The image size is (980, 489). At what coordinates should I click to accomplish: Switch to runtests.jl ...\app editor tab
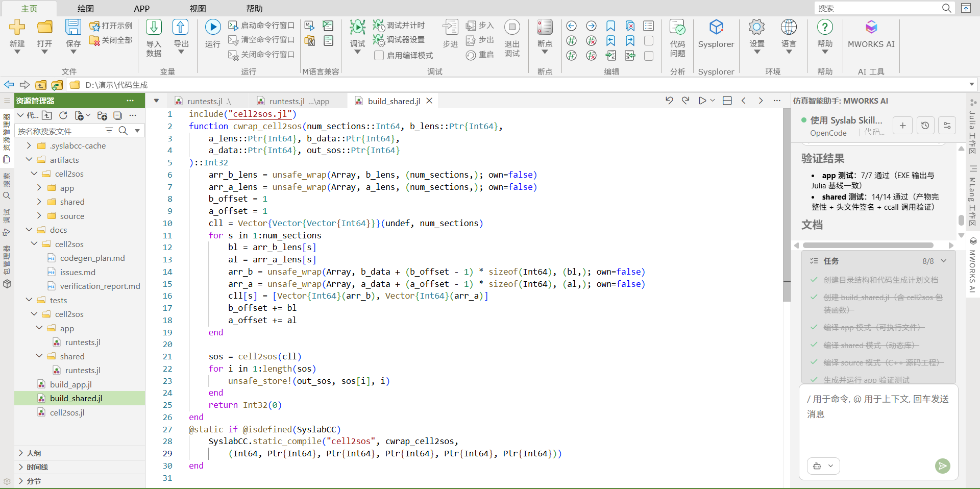299,101
